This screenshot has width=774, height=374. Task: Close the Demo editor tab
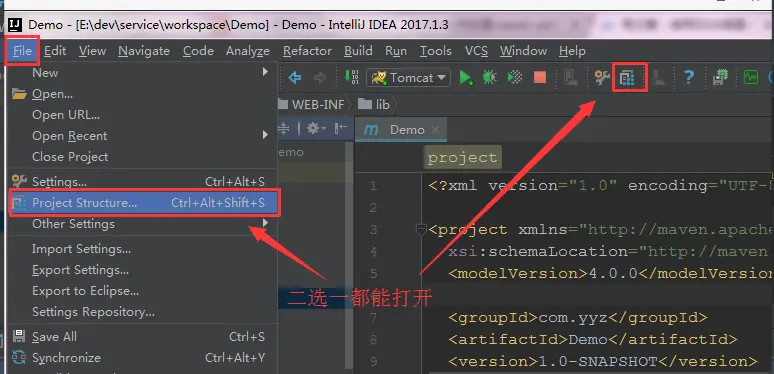pyautogui.click(x=435, y=130)
